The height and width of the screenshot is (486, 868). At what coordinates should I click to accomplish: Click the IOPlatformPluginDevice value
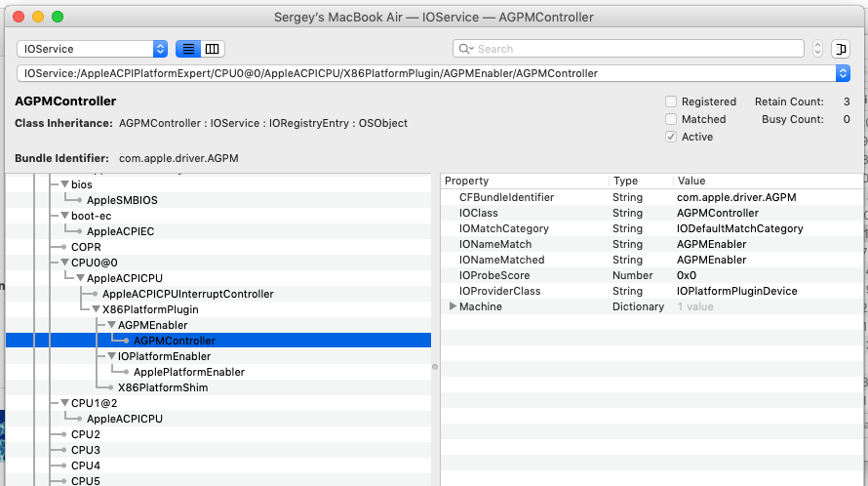coord(736,291)
